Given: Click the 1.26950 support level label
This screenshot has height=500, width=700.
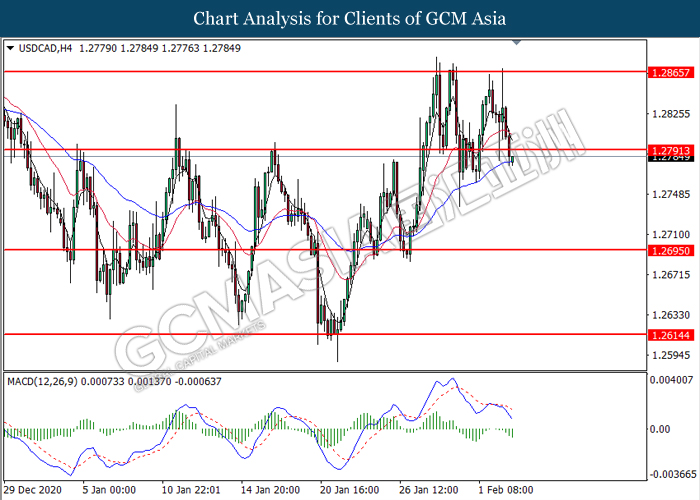Looking at the screenshot, I should click(671, 250).
